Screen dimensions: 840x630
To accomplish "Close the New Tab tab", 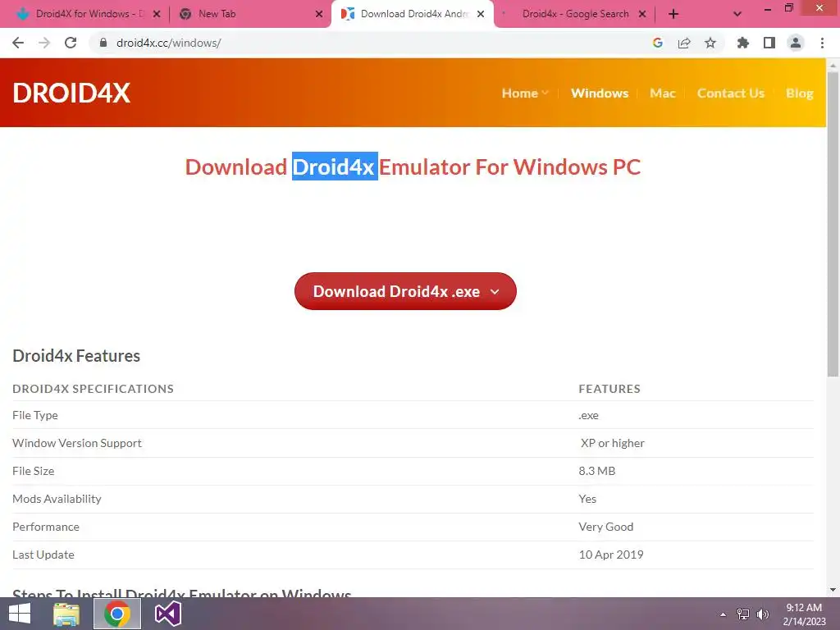I will click(319, 14).
